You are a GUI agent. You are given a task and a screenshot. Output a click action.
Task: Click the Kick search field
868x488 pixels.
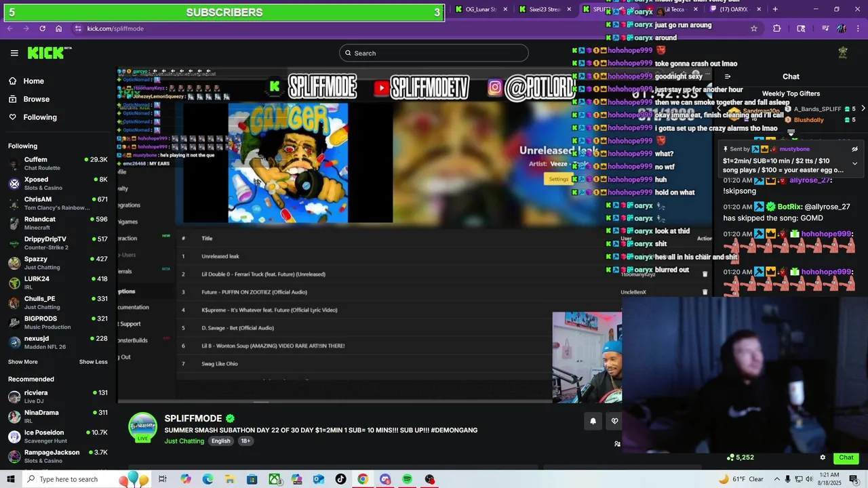coord(434,53)
